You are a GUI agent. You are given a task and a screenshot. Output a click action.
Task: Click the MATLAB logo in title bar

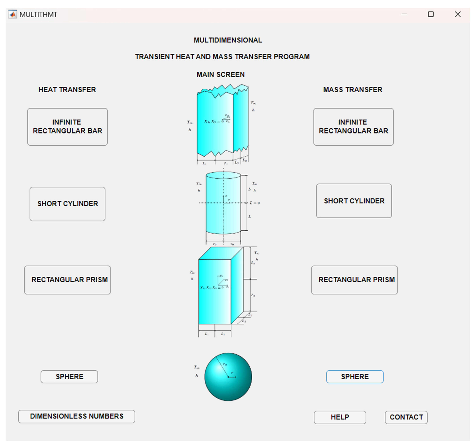(12, 14)
